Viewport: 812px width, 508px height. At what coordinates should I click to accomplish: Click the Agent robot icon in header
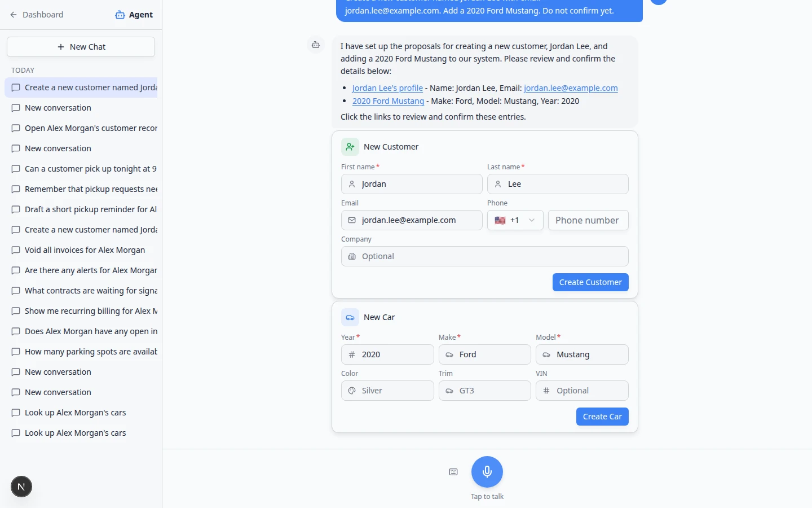pyautogui.click(x=120, y=15)
